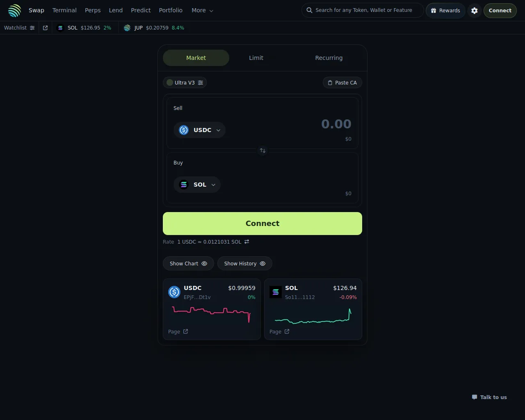Open the USDC sell token selector
525x420 pixels.
coord(199,130)
